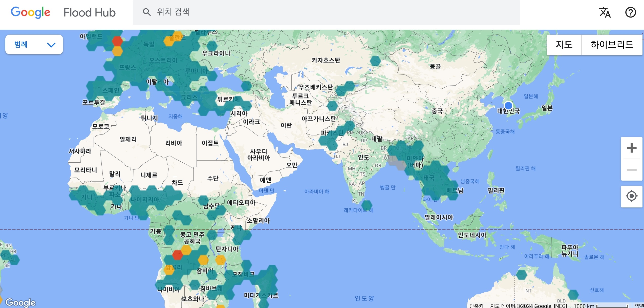Click the translate language icon
Image resolution: width=644 pixels, height=308 pixels.
(x=605, y=12)
